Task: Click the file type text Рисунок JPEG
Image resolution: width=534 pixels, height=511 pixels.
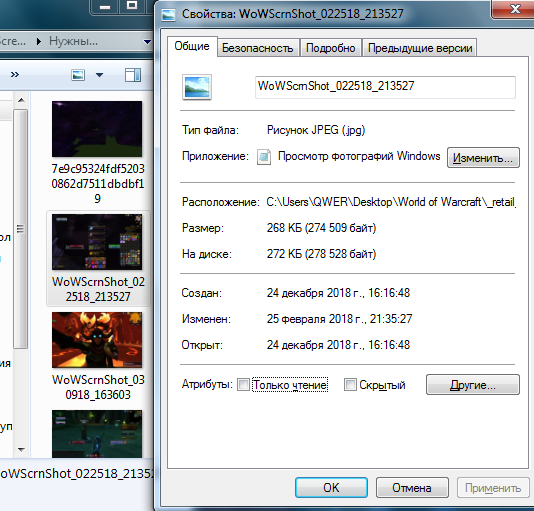Action: (316, 130)
